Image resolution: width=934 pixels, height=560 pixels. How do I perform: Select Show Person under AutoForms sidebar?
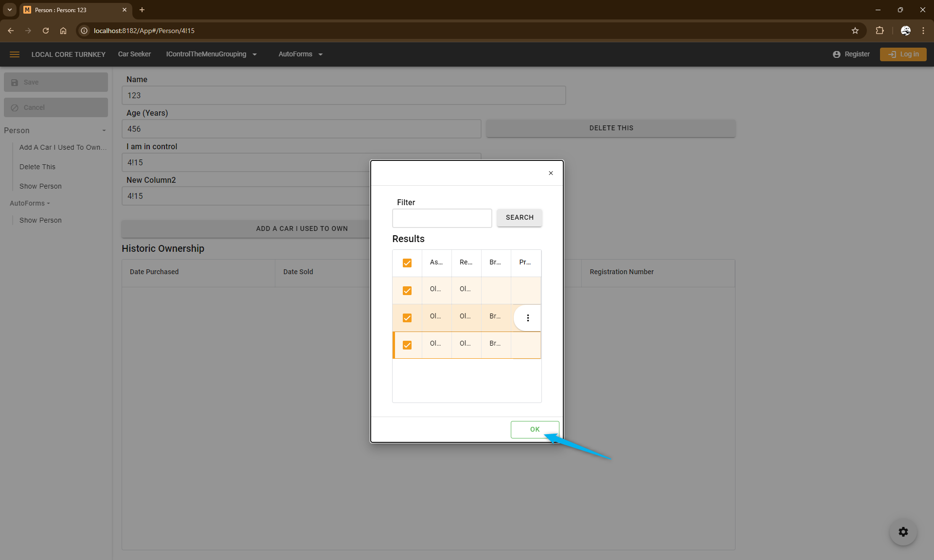[40, 220]
